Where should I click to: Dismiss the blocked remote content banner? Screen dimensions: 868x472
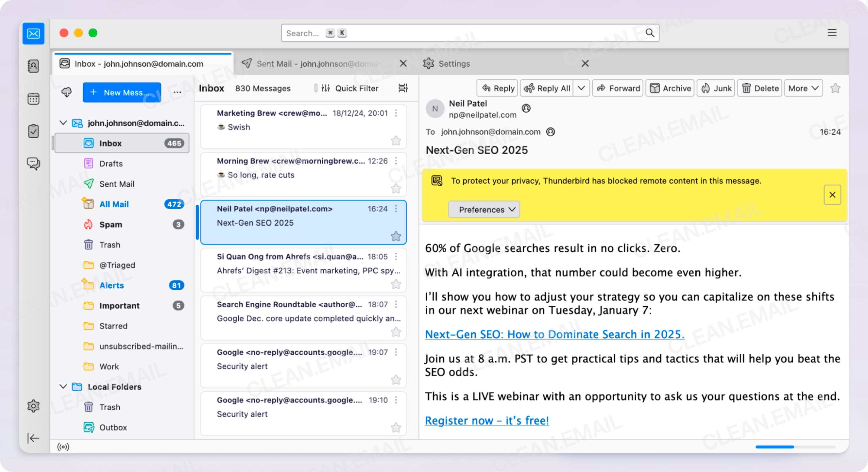point(832,195)
